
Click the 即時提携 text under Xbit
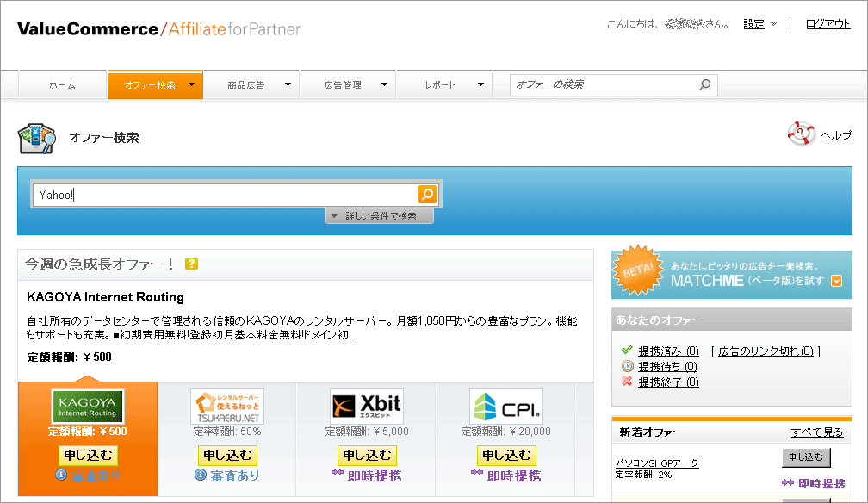pyautogui.click(x=375, y=475)
